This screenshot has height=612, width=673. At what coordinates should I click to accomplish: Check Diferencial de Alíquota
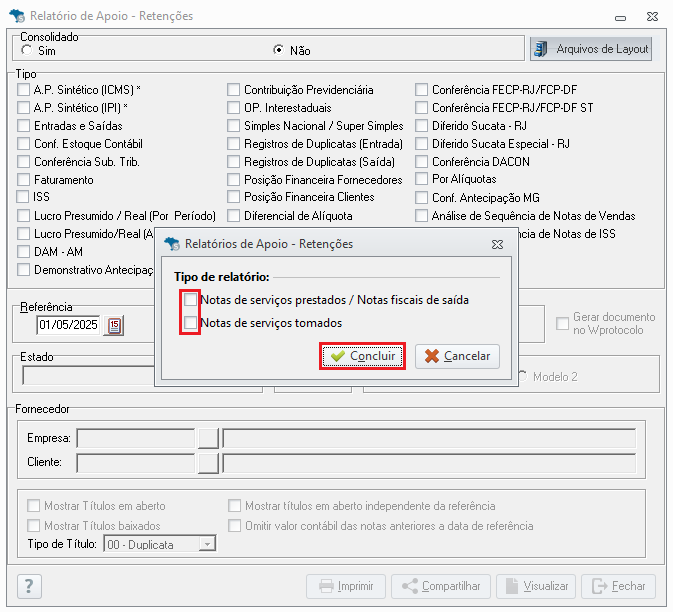point(233,215)
